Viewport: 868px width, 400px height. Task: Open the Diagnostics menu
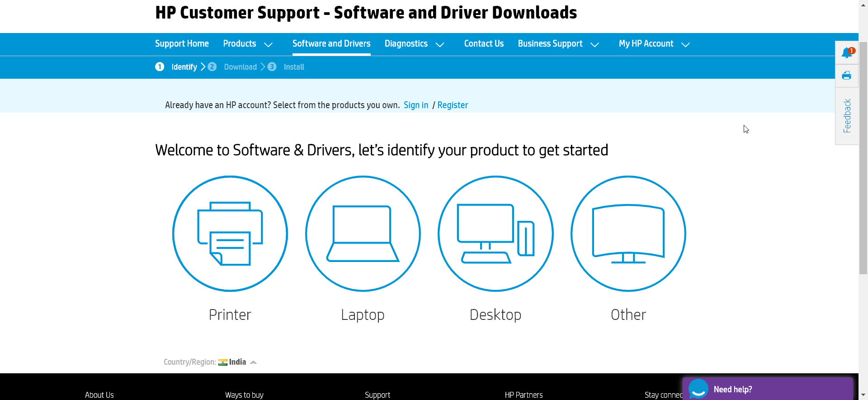click(x=406, y=44)
